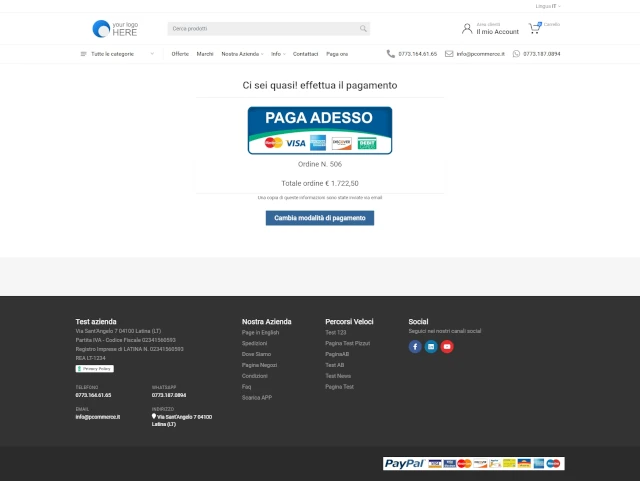Click Cambia modalità di pagamento button
The width and height of the screenshot is (640, 481).
coord(320,218)
